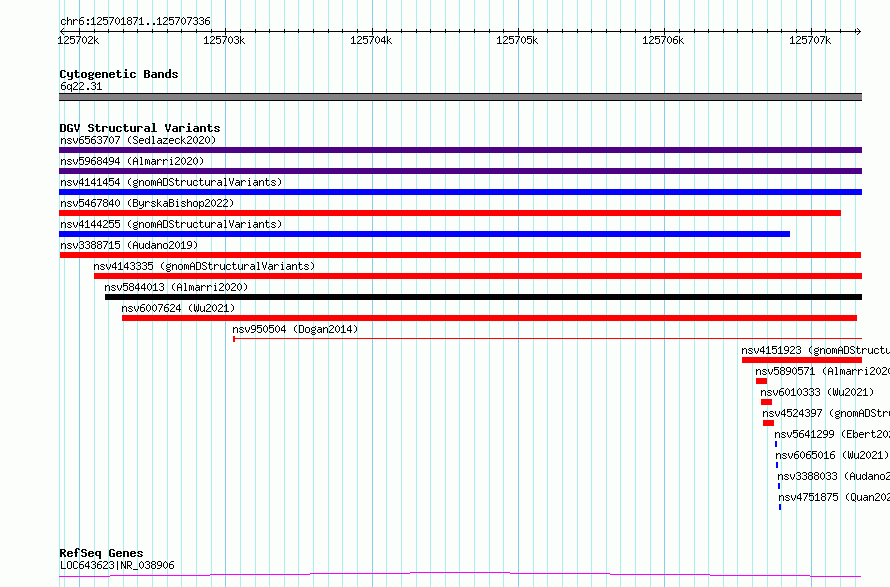Select the nsv4141454 blue variant bar
This screenshot has height=587, width=890.
coord(460,192)
